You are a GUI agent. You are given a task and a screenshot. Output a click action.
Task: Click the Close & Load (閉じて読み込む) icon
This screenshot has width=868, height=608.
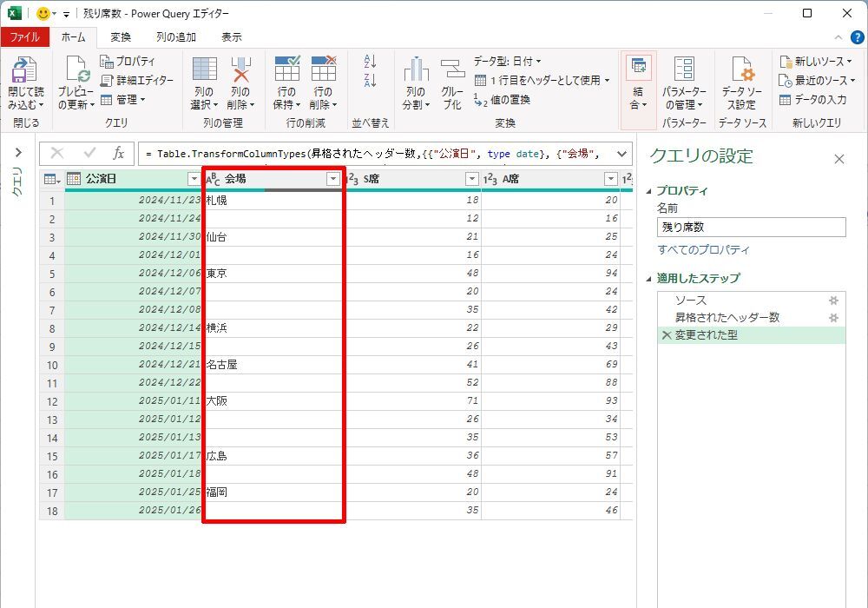[x=25, y=71]
